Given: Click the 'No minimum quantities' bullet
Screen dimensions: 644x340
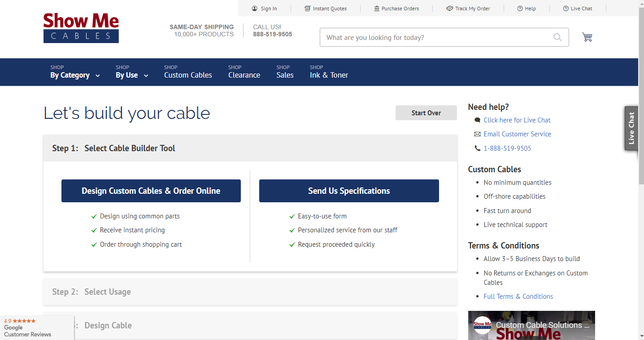Looking at the screenshot, I should (x=518, y=183).
